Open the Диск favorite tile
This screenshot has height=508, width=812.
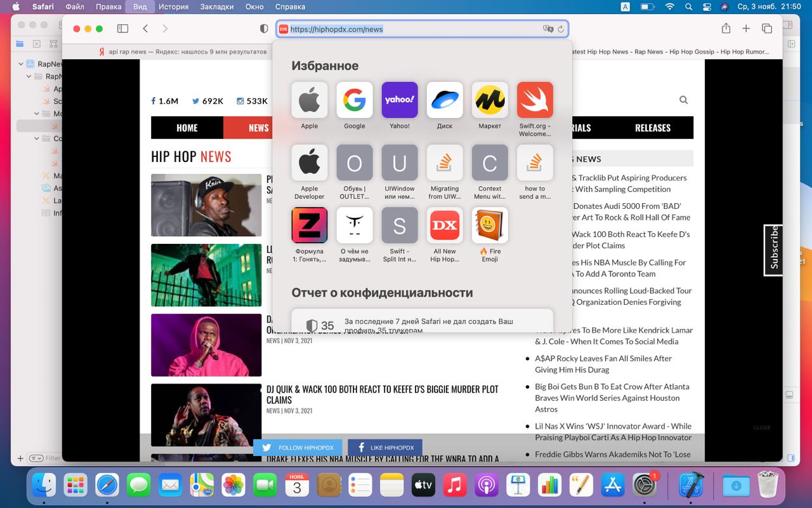click(445, 100)
